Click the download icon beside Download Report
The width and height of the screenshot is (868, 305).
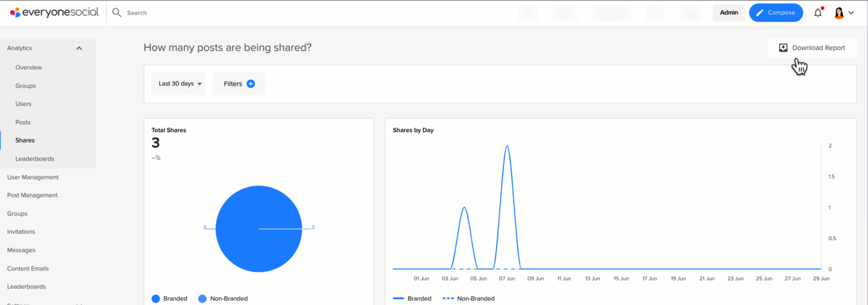point(783,48)
